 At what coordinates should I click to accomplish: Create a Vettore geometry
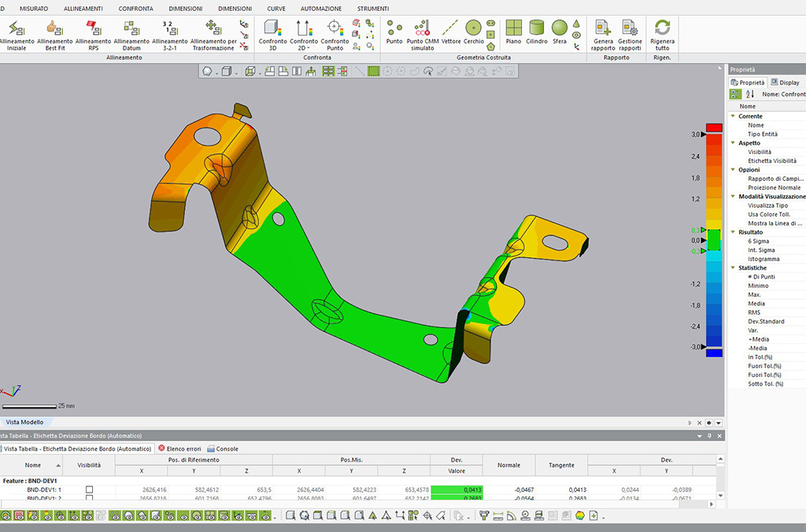(451, 32)
